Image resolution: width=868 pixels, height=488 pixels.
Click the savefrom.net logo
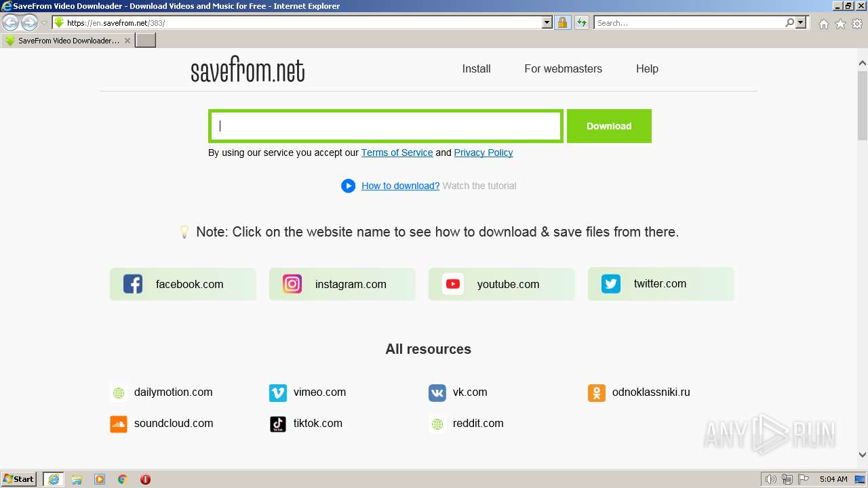click(x=248, y=70)
